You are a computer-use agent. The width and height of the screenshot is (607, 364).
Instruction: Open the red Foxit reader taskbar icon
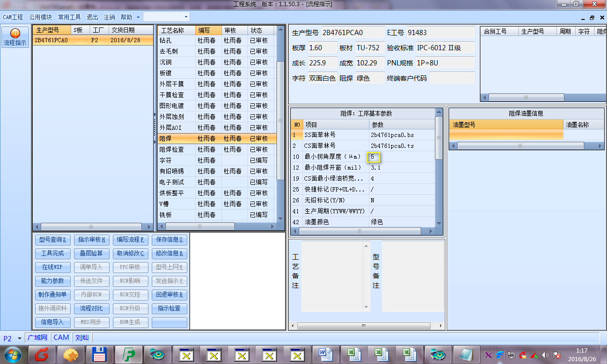click(43, 354)
